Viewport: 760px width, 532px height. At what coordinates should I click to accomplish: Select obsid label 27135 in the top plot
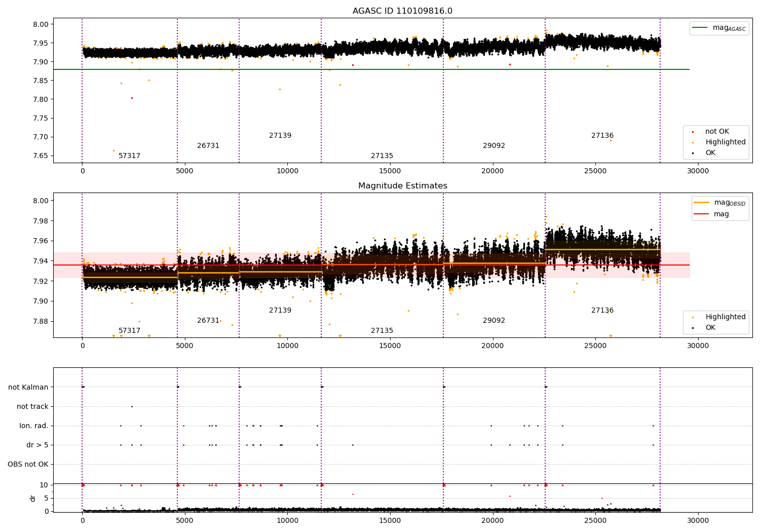[382, 156]
